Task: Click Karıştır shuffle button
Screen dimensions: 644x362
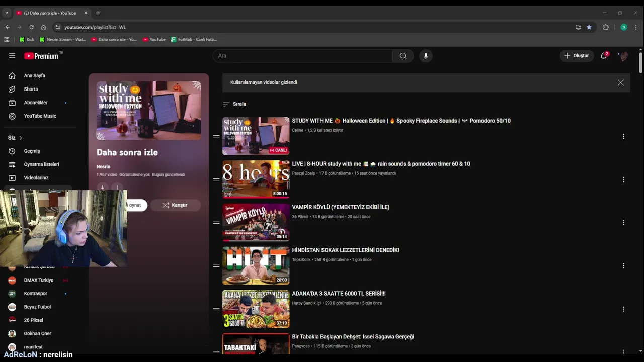Action: click(x=175, y=205)
